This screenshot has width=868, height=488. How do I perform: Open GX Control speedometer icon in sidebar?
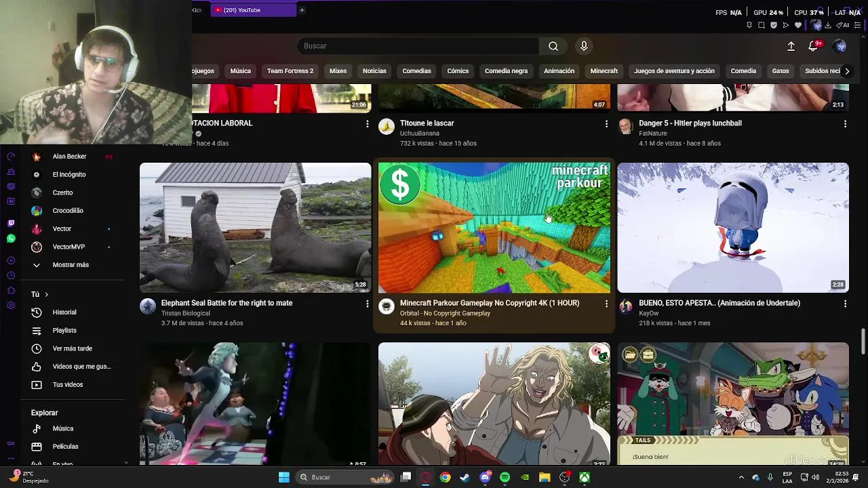(x=11, y=157)
